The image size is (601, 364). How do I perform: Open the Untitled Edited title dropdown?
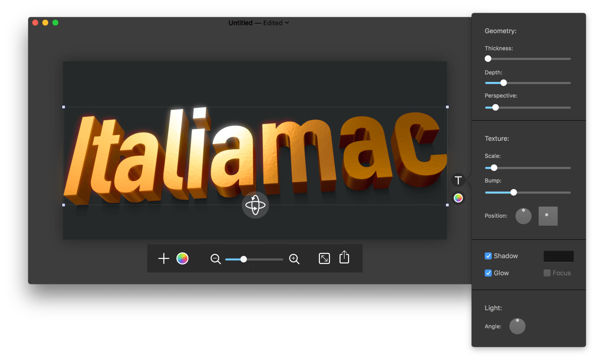point(259,23)
